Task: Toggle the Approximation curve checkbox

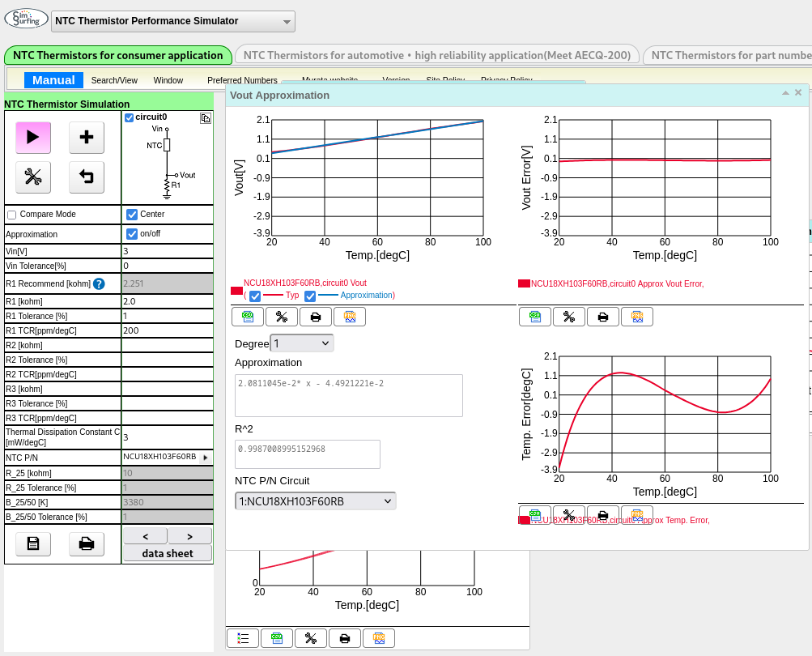Action: pyautogui.click(x=310, y=296)
